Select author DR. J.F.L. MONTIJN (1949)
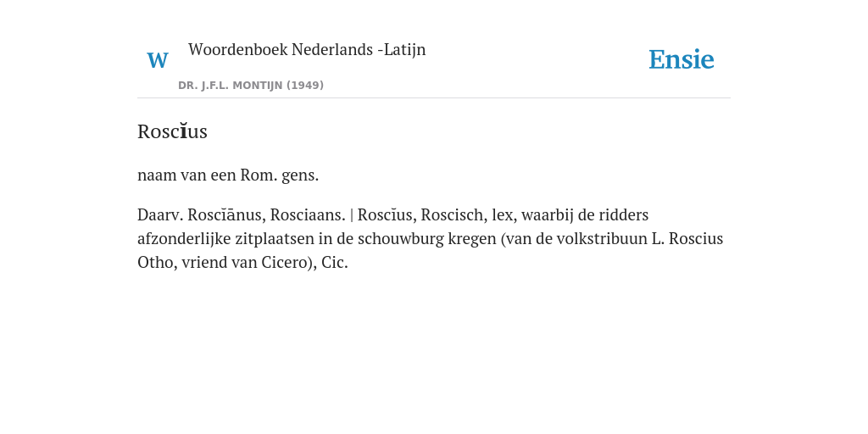This screenshot has height=434, width=868. pos(251,86)
